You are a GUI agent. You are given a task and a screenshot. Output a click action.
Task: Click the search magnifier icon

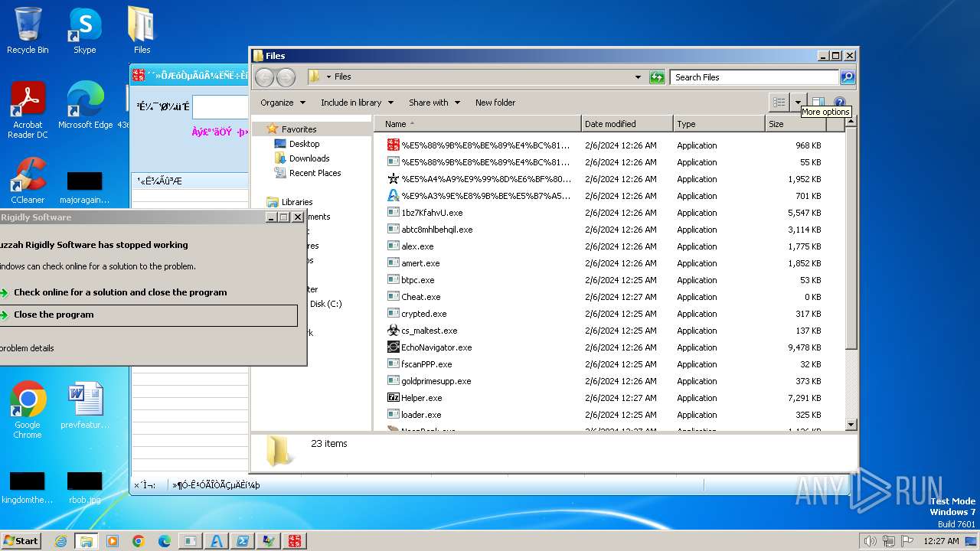coord(847,77)
